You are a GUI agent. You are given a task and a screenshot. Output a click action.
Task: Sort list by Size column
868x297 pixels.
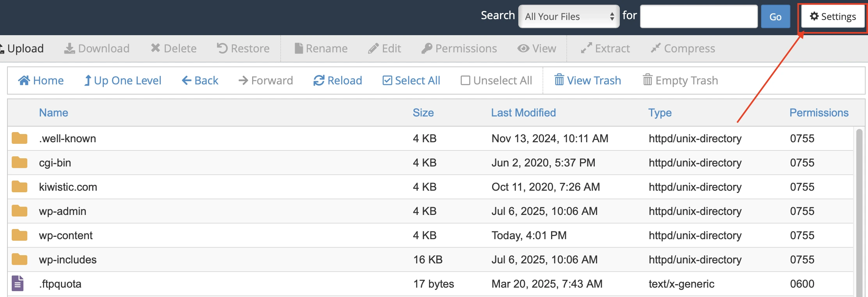pos(423,113)
